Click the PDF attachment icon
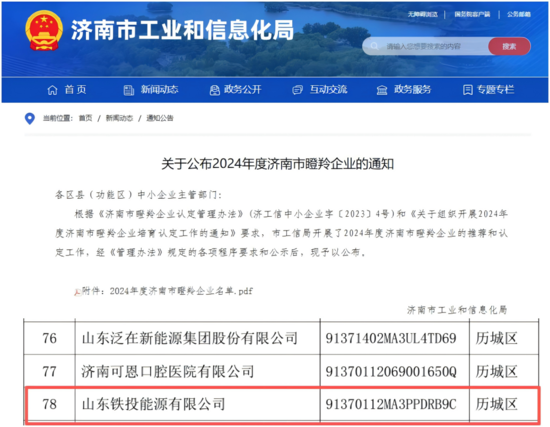The image size is (550, 427). [x=78, y=292]
